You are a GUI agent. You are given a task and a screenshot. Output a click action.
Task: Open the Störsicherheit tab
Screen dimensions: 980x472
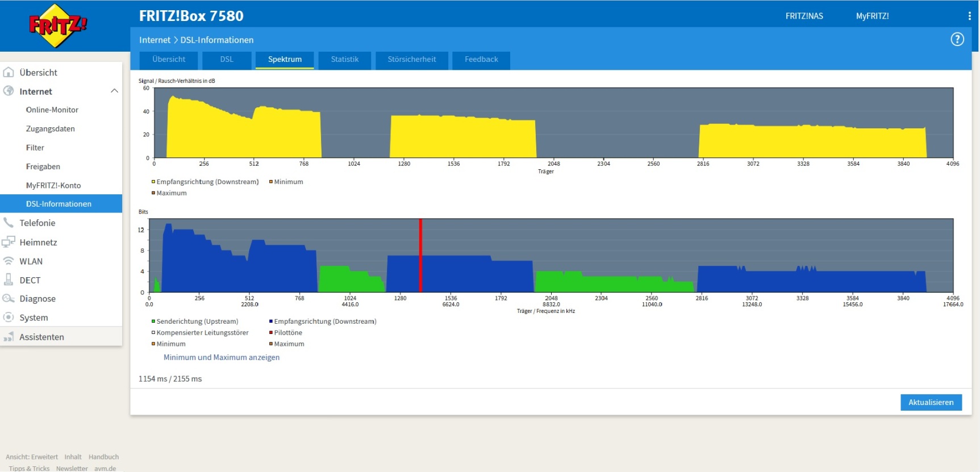(x=412, y=60)
